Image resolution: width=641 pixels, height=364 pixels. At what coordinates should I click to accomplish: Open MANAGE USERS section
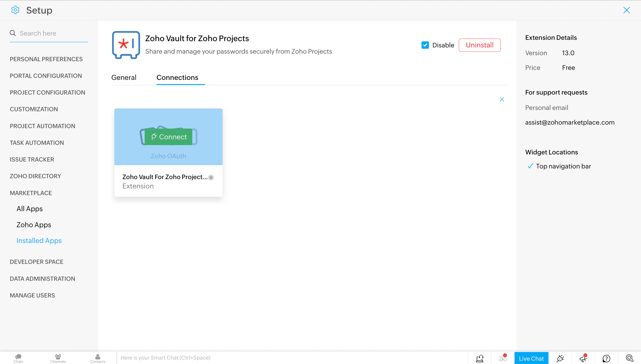[32, 295]
